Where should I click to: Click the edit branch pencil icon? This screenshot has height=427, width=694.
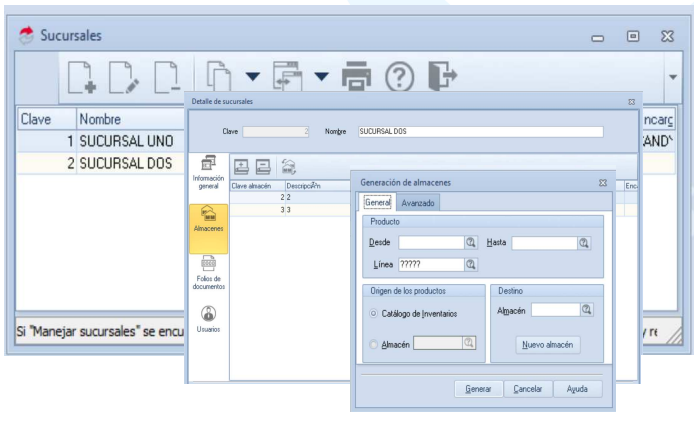124,78
